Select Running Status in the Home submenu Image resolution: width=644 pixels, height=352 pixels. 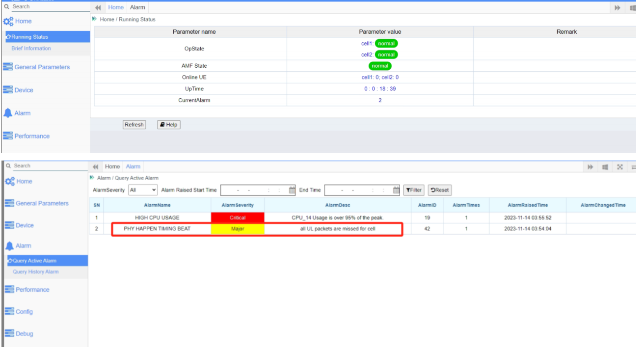[29, 37]
